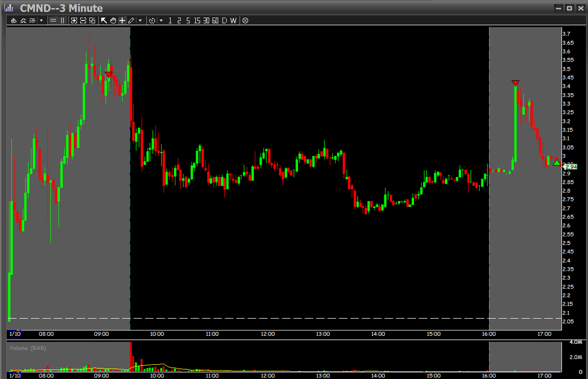The image size is (588, 379).
Task: Switch to the Weekly (W) interval
Action: [x=233, y=21]
